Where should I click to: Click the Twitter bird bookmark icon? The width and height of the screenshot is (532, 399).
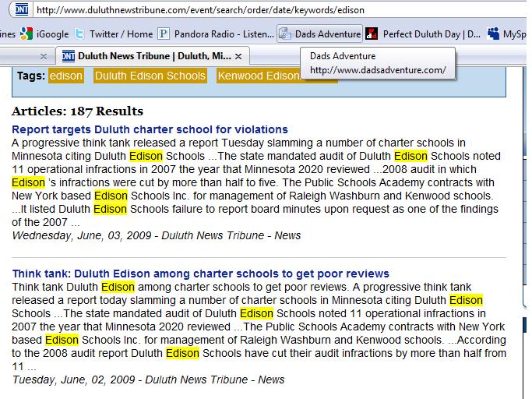79,34
